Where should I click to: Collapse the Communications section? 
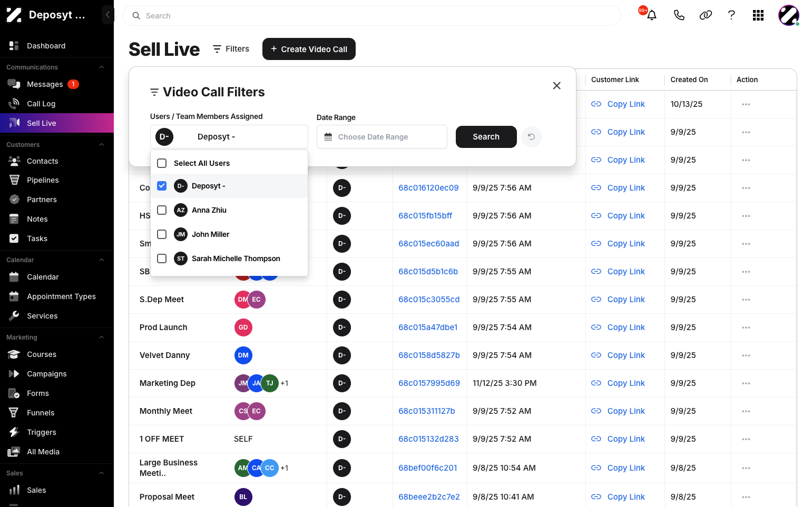click(102, 67)
